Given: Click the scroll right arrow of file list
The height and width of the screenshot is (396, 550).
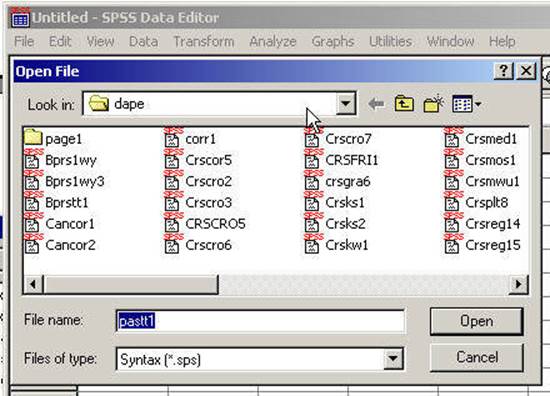Looking at the screenshot, I should [x=518, y=284].
